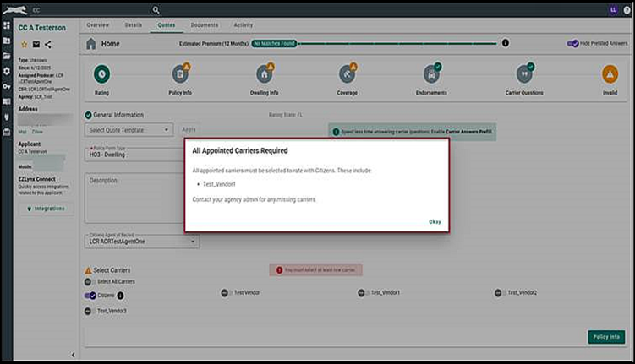Open the Carrier Questions step icon

tap(524, 74)
